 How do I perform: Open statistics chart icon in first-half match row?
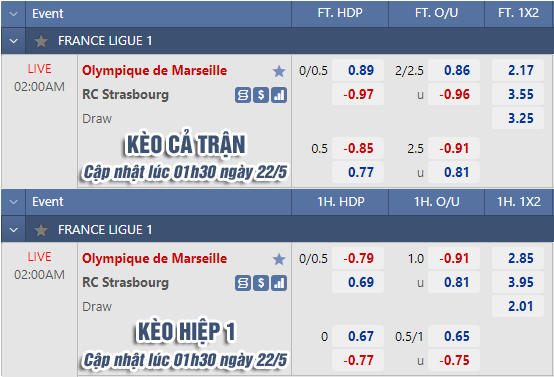pyautogui.click(x=279, y=283)
